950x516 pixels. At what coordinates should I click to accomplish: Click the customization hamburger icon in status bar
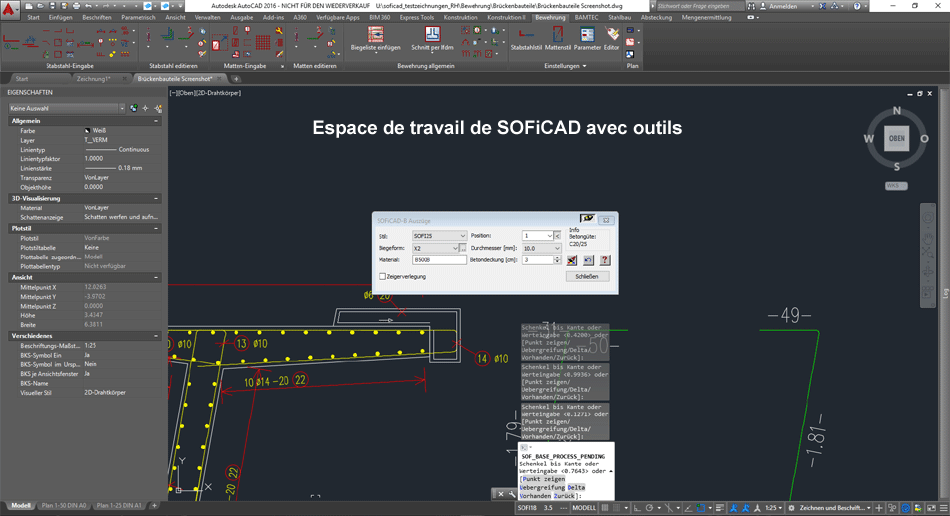(944, 508)
